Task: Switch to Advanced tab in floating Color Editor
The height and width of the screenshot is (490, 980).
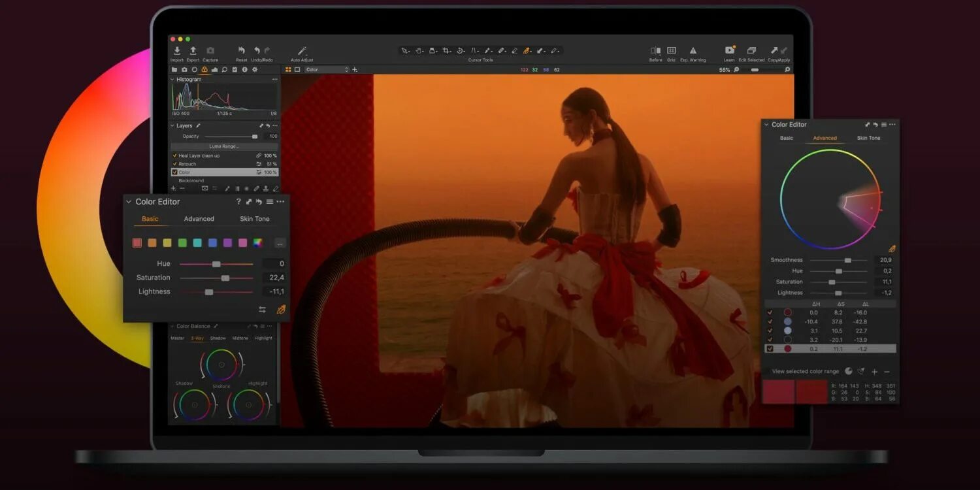Action: [x=199, y=219]
